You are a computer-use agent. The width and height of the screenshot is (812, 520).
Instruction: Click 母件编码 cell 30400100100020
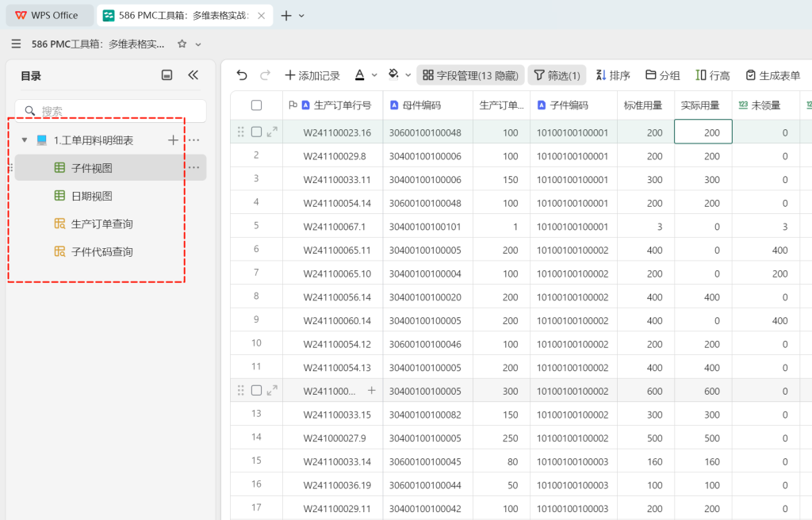pyautogui.click(x=427, y=296)
